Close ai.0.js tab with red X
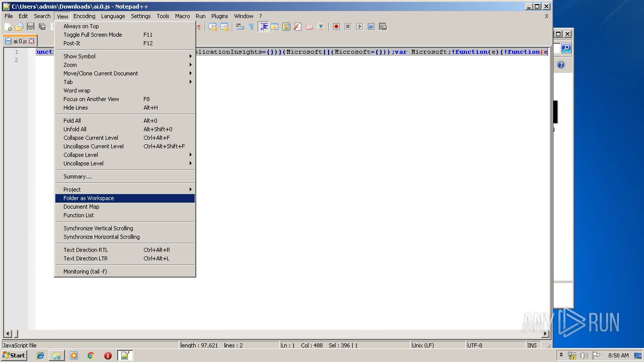 coord(32,41)
